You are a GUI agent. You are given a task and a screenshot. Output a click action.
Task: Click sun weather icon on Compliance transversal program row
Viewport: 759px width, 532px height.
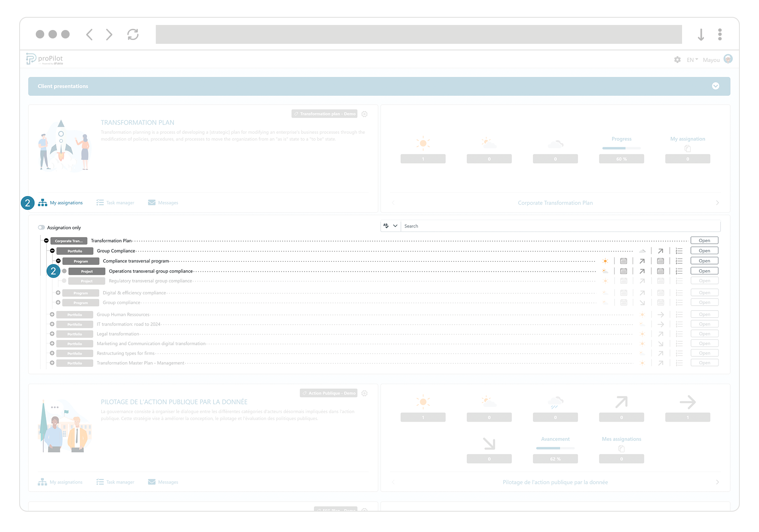pyautogui.click(x=605, y=261)
